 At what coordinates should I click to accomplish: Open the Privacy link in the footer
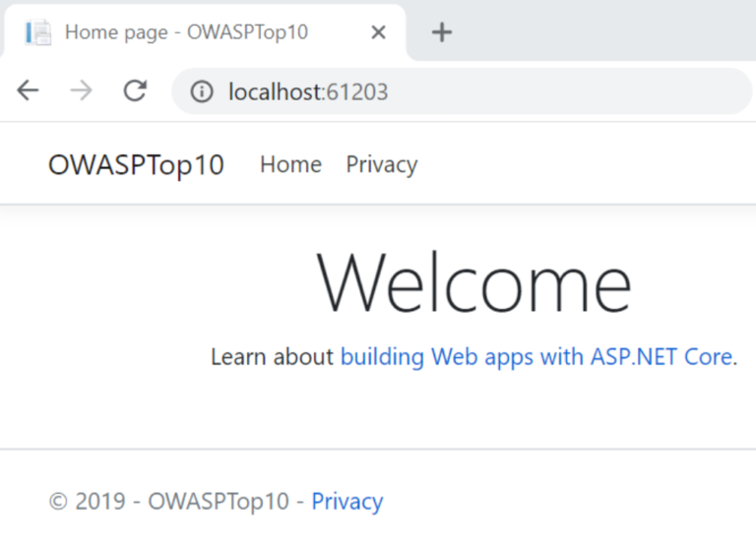point(346,502)
